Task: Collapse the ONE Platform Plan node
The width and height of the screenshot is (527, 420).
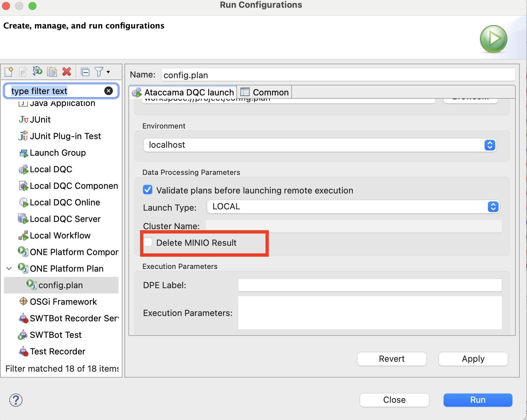Action: [x=9, y=269]
